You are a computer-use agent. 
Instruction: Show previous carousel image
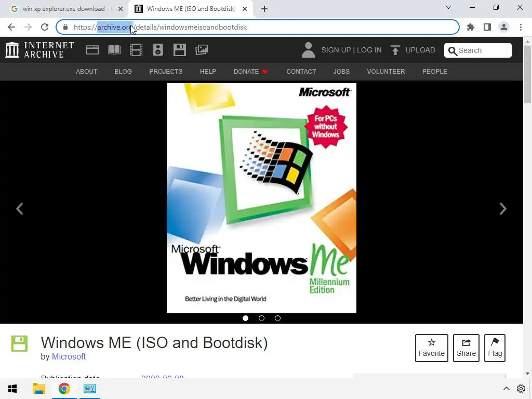point(20,209)
